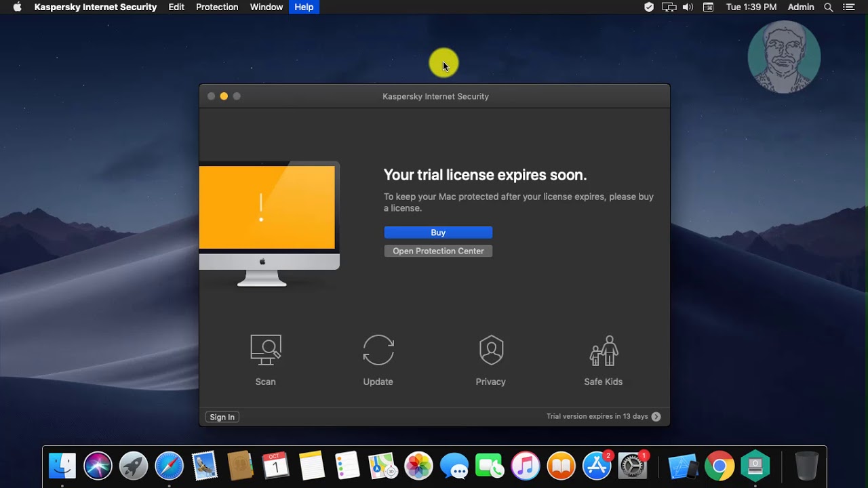The width and height of the screenshot is (868, 488).
Task: Open Spotlight search
Action: coord(828,7)
